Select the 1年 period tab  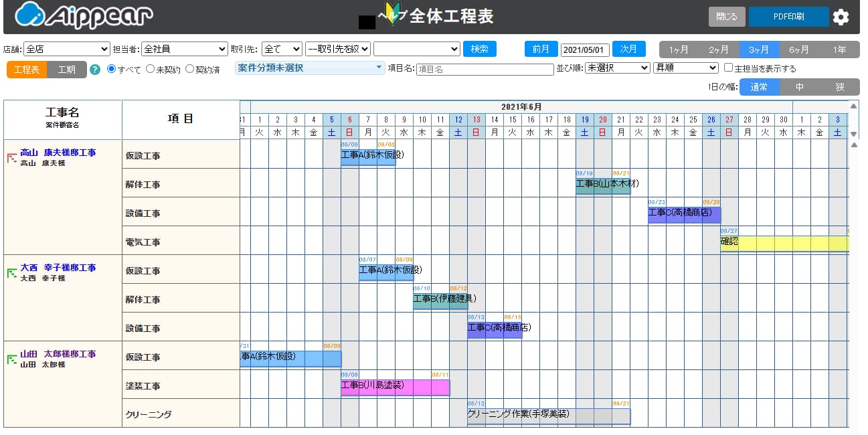tap(839, 50)
